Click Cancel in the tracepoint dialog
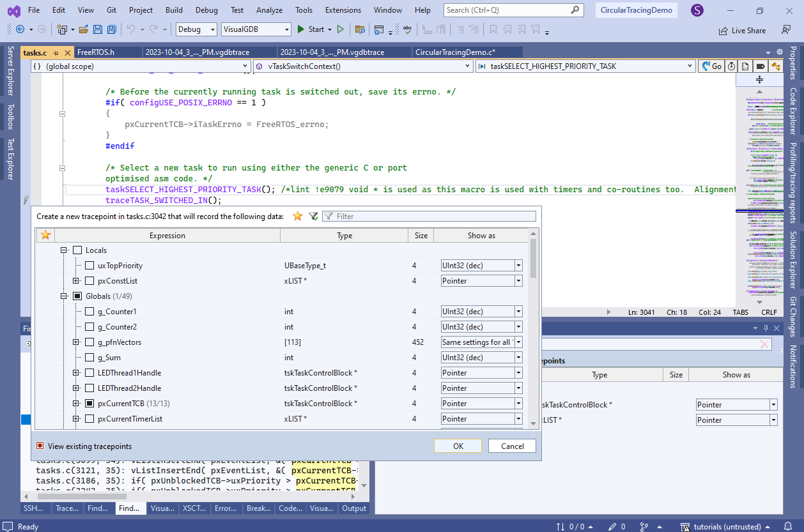Image resolution: width=804 pixels, height=532 pixels. pyautogui.click(x=512, y=446)
